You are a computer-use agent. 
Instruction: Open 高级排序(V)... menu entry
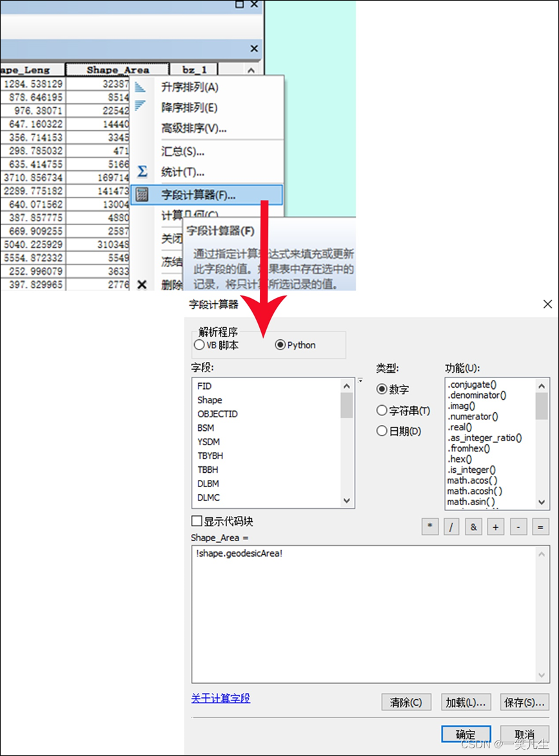193,128
